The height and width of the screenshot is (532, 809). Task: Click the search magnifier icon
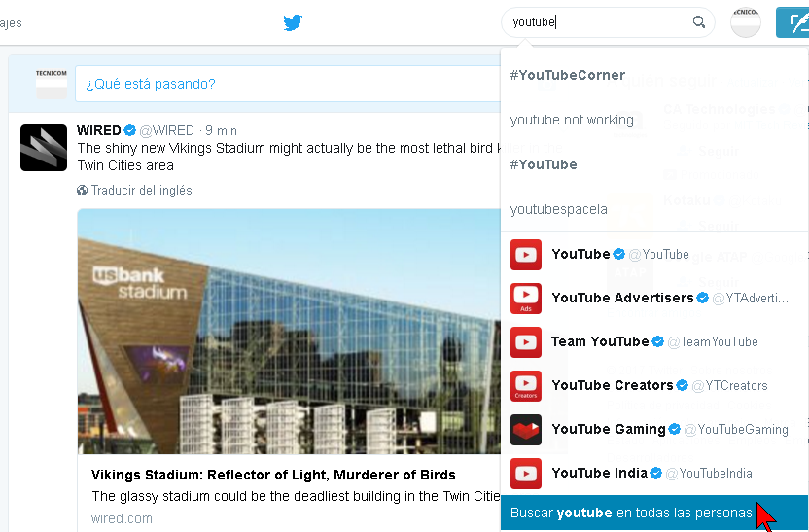click(698, 22)
